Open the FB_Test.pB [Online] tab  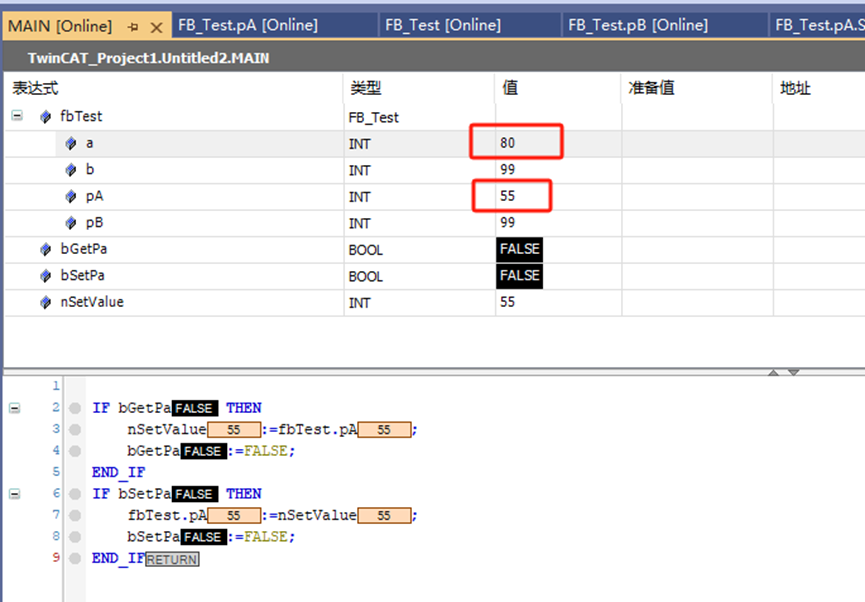(637, 25)
